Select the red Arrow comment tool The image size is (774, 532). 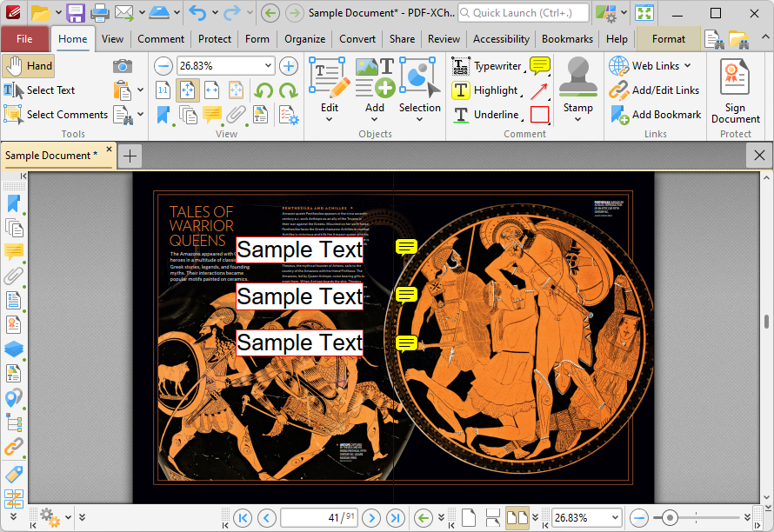click(x=539, y=90)
